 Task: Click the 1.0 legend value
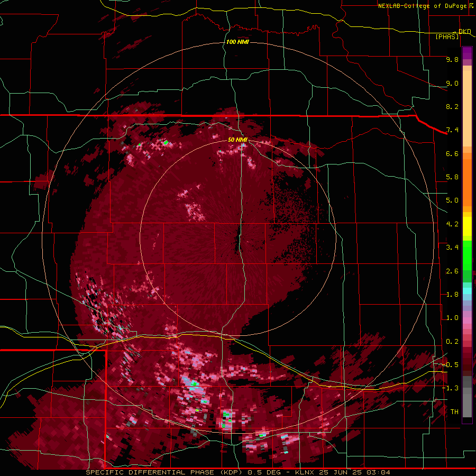(452, 318)
